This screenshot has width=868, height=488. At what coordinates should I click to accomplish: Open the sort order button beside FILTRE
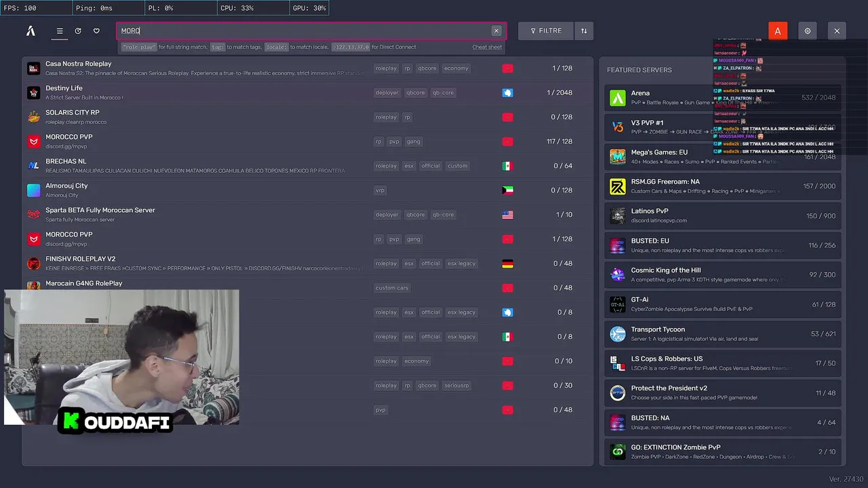[x=584, y=31]
